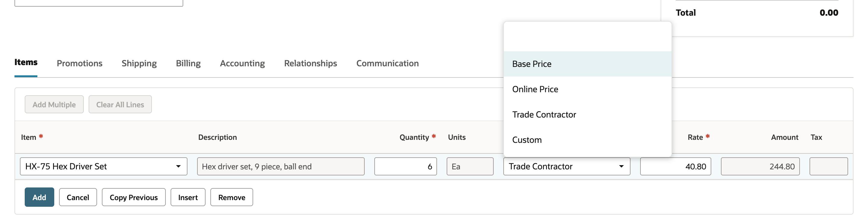This screenshot has width=868, height=217.
Task: Select Base Price from the dropdown list
Action: click(x=587, y=64)
